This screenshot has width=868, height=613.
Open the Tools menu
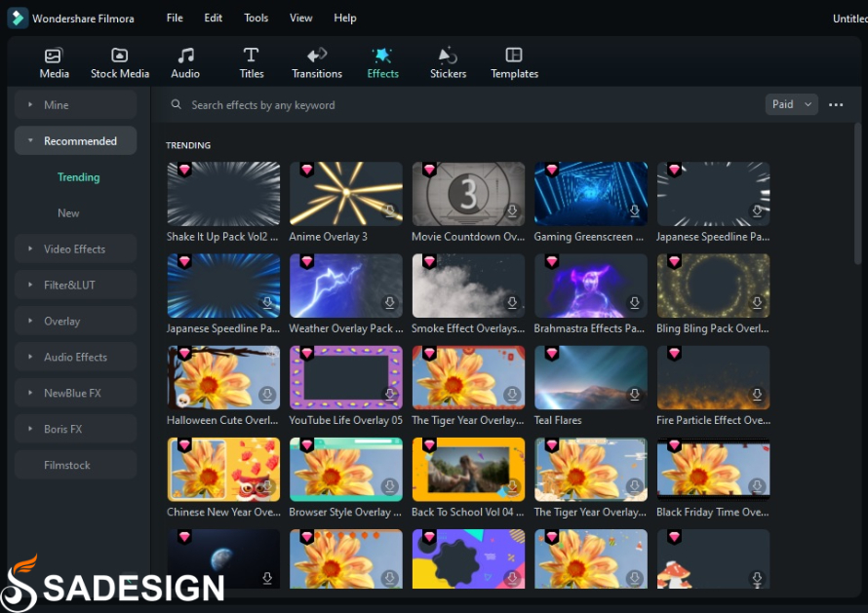pyautogui.click(x=256, y=18)
